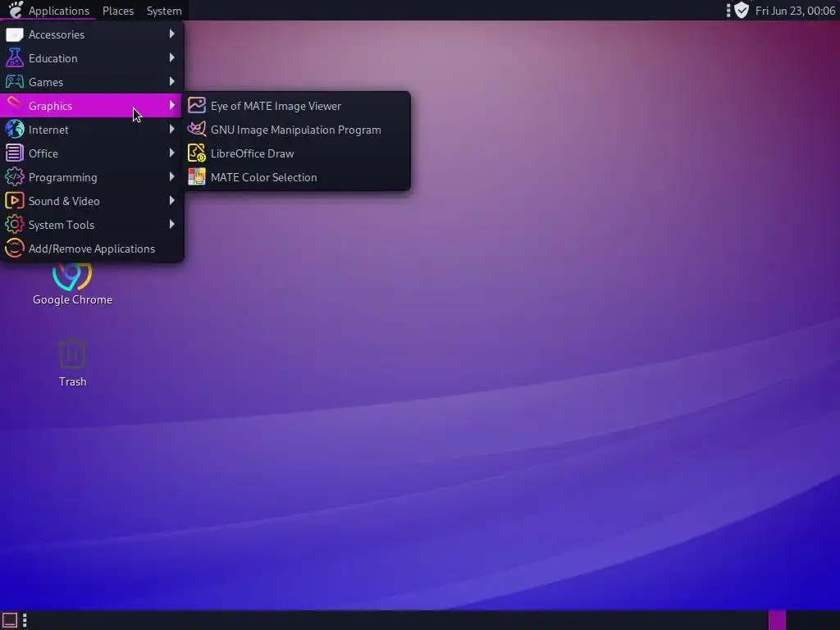Select the Education menu entry
Screen dimensions: 840x630
click(91, 58)
